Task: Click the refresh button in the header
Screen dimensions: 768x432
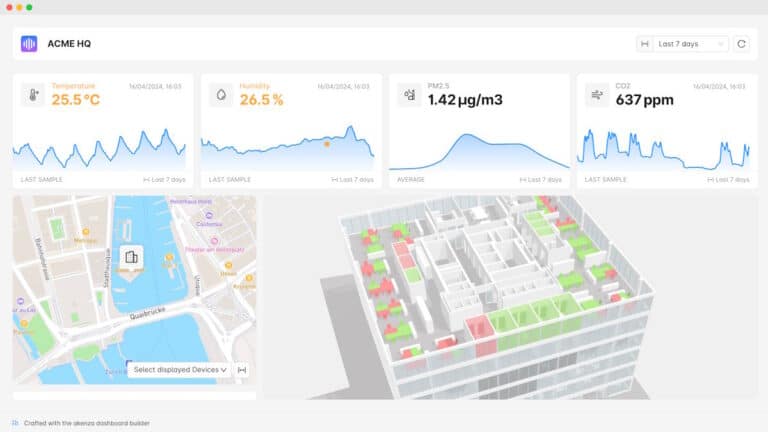Action: click(x=742, y=44)
